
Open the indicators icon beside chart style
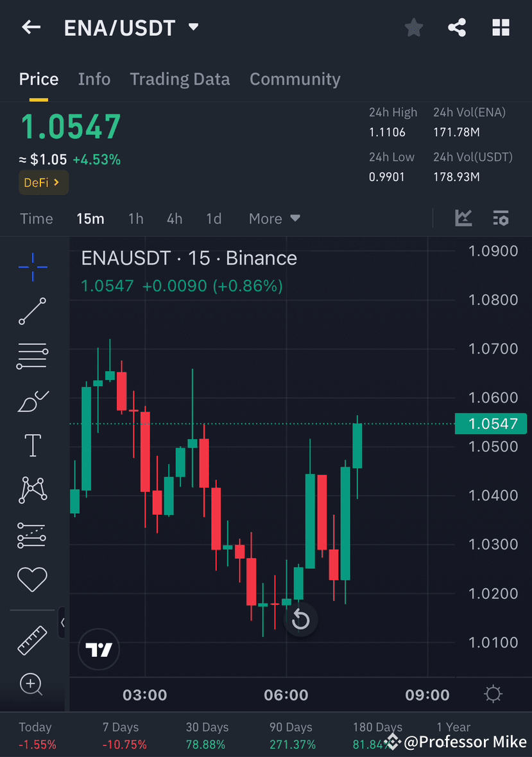[501, 218]
